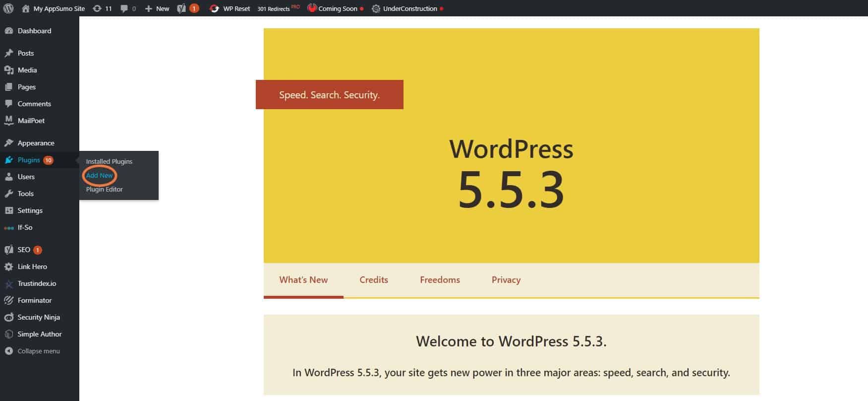Click the New content plus button
This screenshot has height=401, width=868.
pos(157,8)
